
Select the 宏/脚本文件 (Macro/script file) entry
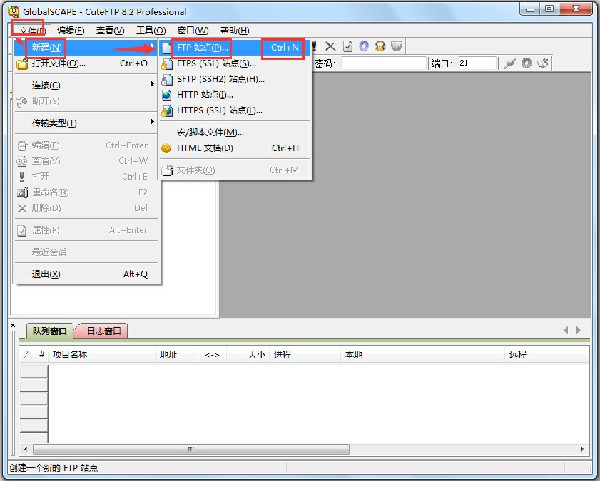209,132
